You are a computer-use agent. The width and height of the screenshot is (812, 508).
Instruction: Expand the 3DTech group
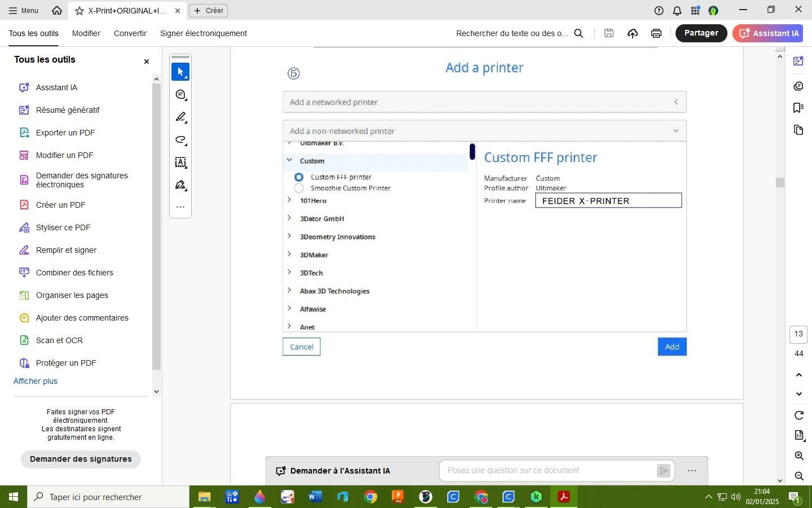coord(289,272)
